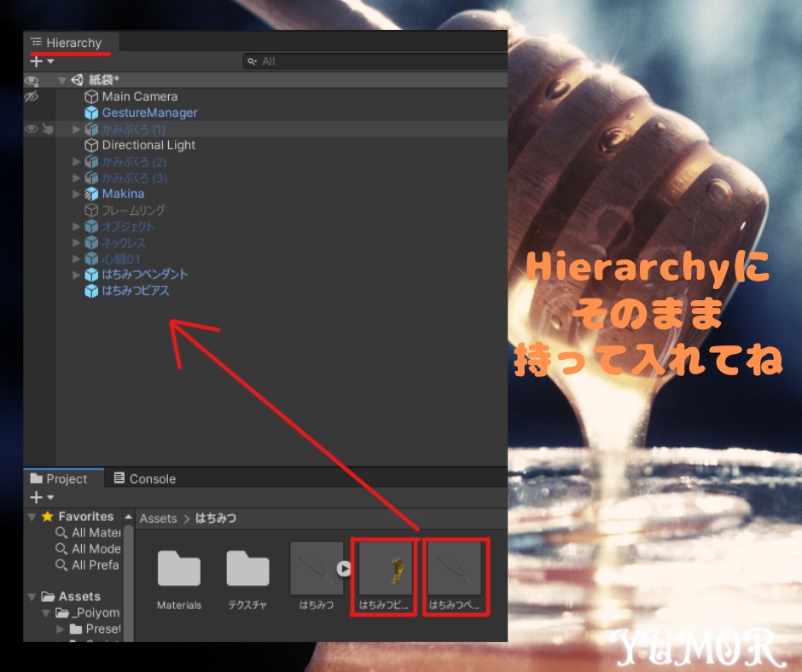Click the cube icon of Main Camera
Screen dimensions: 802x672
coord(91,96)
